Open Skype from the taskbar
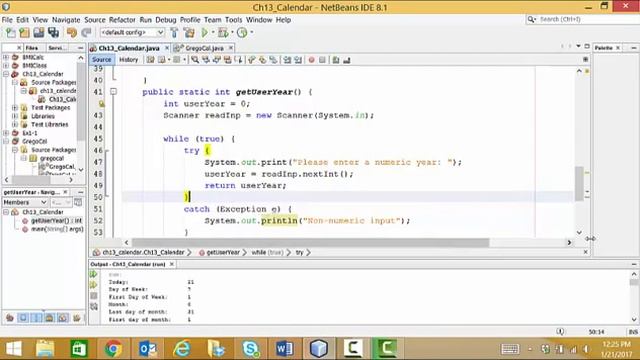640x360 pixels. coord(250,349)
